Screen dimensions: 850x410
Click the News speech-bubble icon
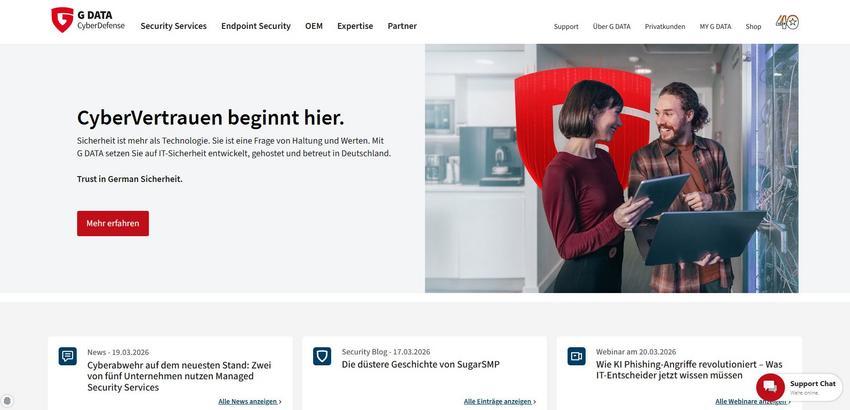coord(68,356)
